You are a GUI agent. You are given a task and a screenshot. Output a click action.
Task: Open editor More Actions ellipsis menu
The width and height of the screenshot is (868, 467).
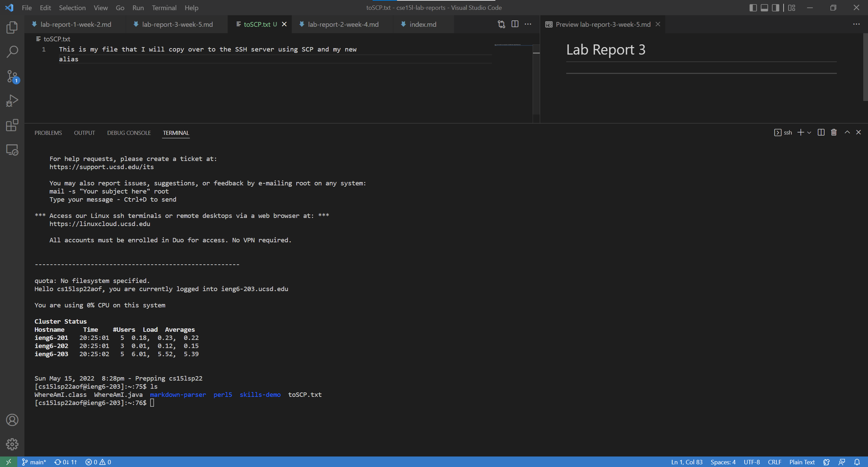[528, 24]
